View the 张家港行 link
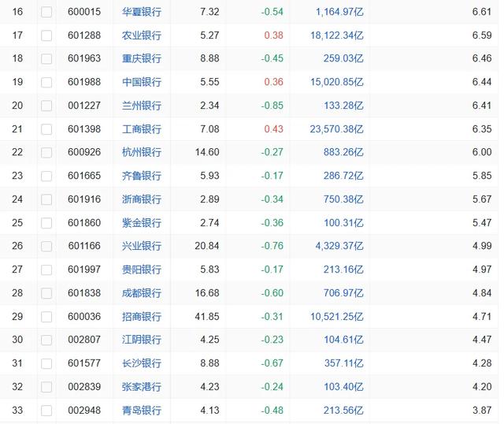The width and height of the screenshot is (504, 424). pos(142,387)
